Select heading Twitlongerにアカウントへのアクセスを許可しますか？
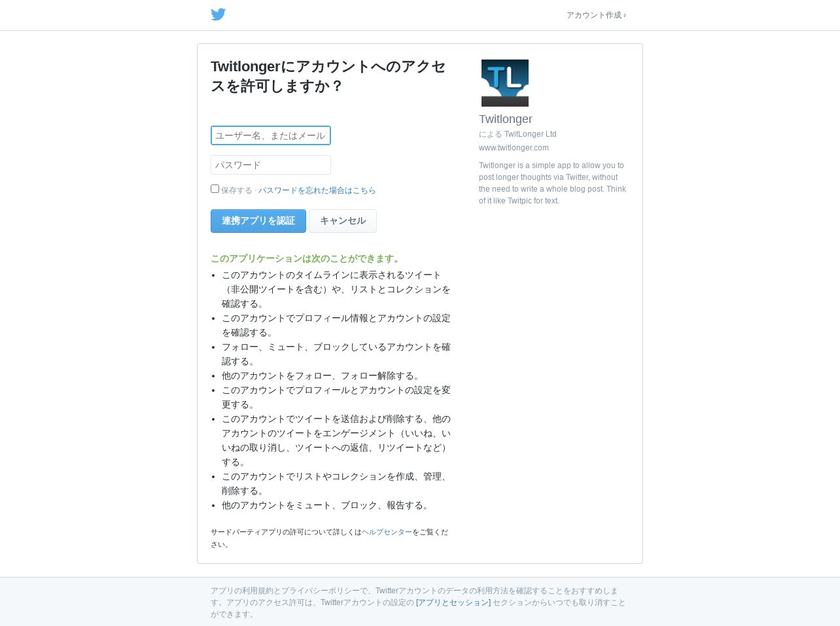This screenshot has width=840, height=626. pos(328,77)
